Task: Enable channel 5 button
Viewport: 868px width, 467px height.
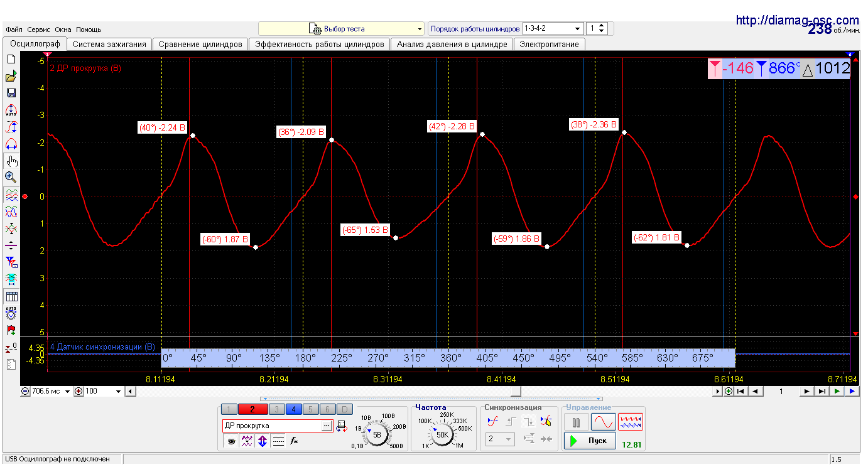Action: coord(310,409)
